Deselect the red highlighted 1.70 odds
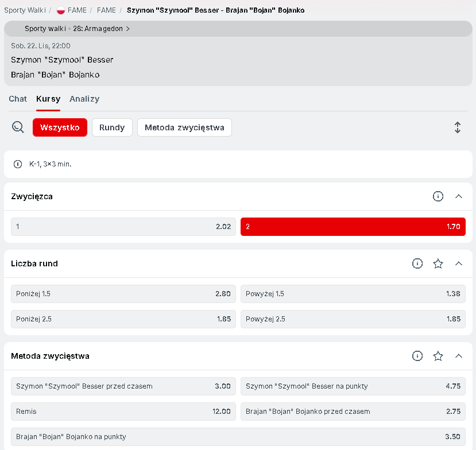Screen dimensions: 476x450 pyautogui.click(x=353, y=227)
